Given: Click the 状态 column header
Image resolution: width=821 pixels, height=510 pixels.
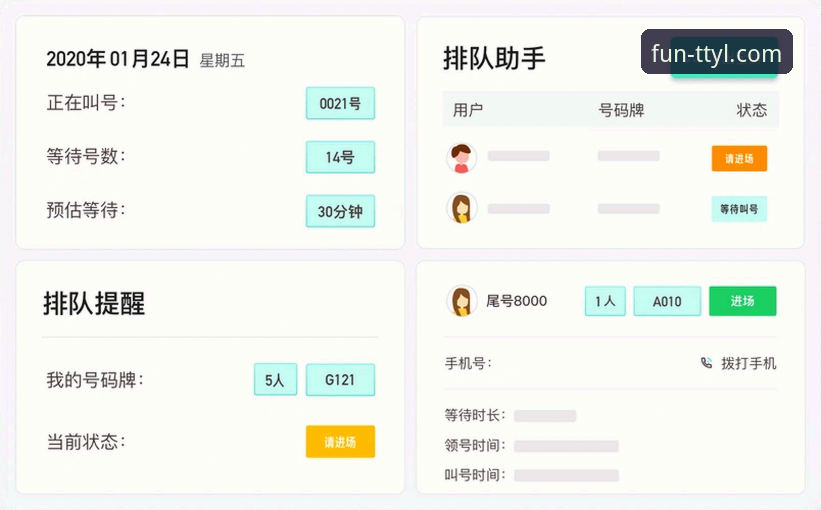Looking at the screenshot, I should point(752,110).
